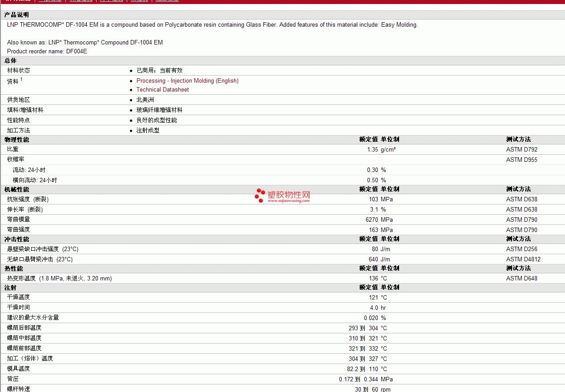565x392 pixels.
Task: Click the 流动: 24小时 row label
Action: (x=29, y=170)
